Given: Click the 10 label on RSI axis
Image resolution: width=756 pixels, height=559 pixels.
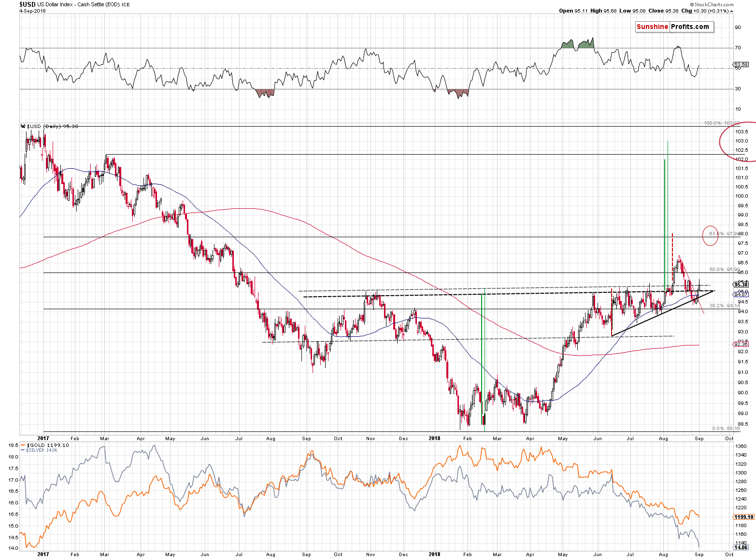Looking at the screenshot, I should (x=738, y=109).
